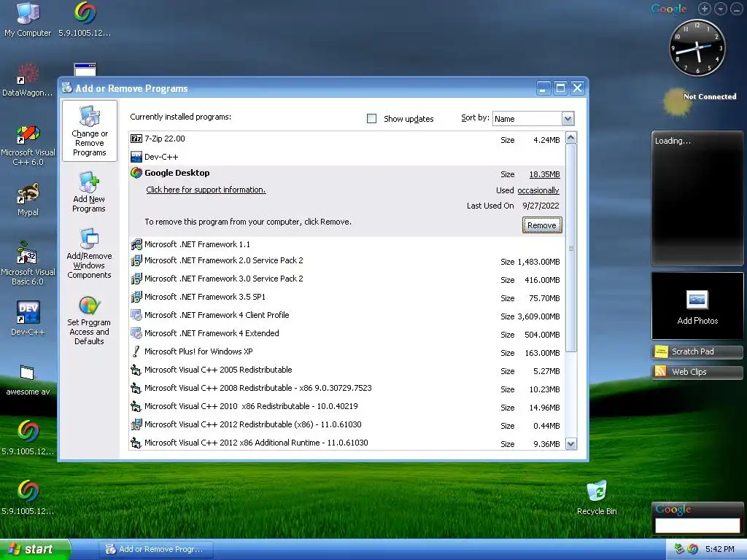Click the Web Clips RSS icon

[x=661, y=371]
